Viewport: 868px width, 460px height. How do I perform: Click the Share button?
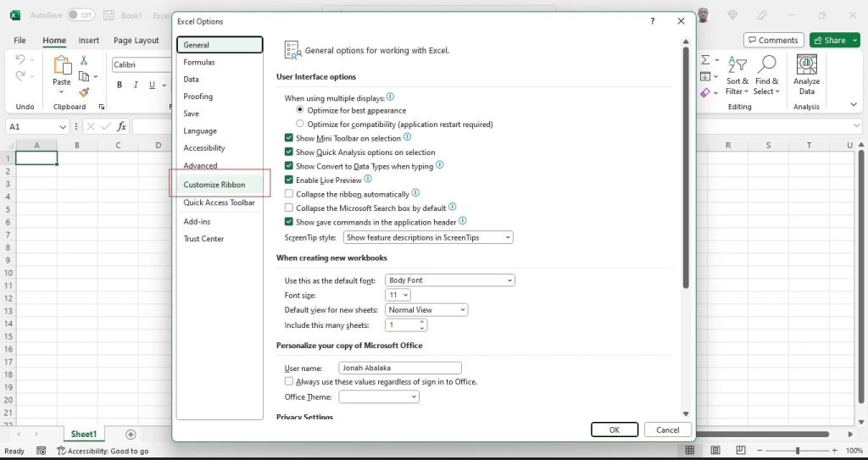[831, 40]
